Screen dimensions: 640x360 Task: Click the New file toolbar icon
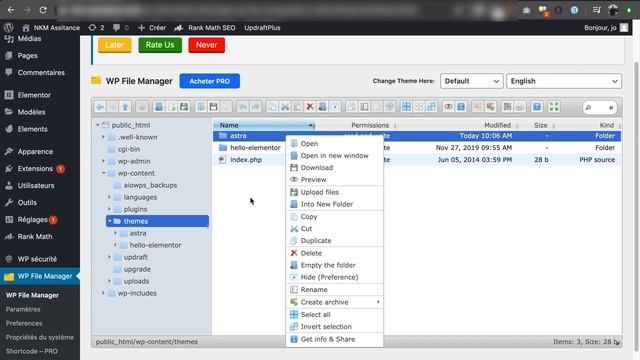(171, 107)
